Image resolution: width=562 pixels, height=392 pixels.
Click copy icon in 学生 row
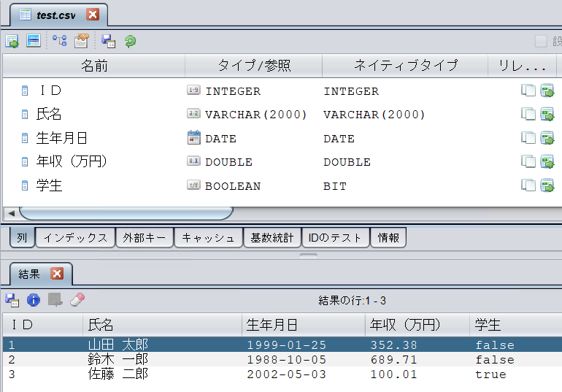coord(528,185)
